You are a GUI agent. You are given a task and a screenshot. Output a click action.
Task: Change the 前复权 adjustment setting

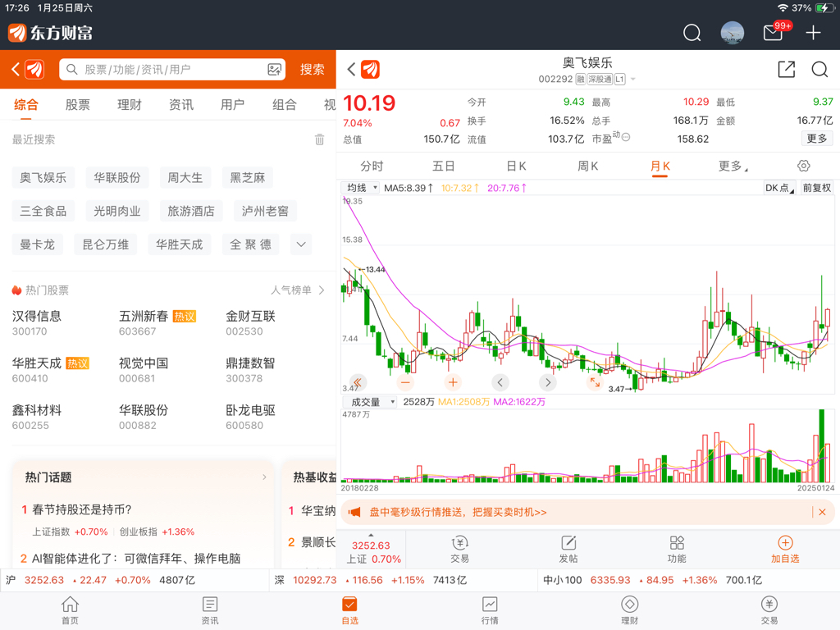816,188
